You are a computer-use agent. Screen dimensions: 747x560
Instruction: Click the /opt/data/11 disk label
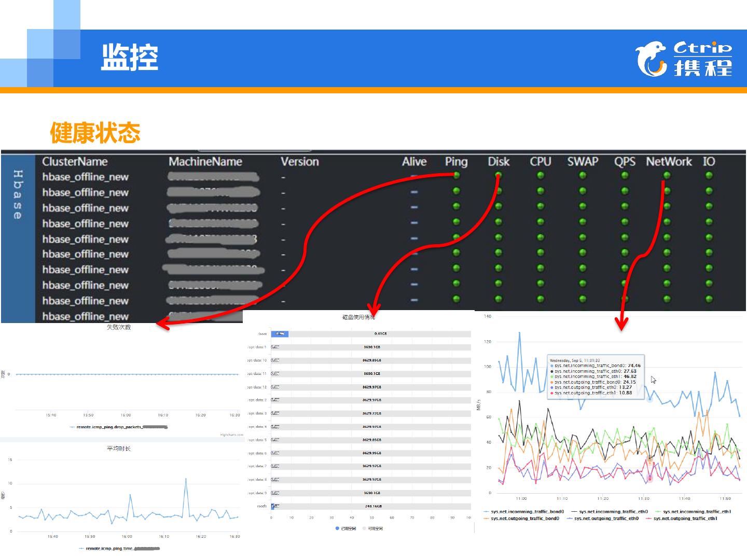tap(258, 374)
